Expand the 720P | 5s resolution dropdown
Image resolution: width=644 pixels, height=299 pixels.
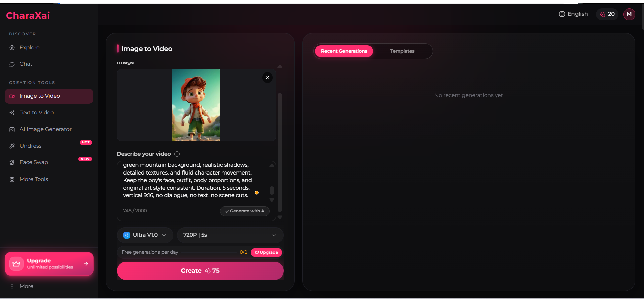tap(230, 235)
